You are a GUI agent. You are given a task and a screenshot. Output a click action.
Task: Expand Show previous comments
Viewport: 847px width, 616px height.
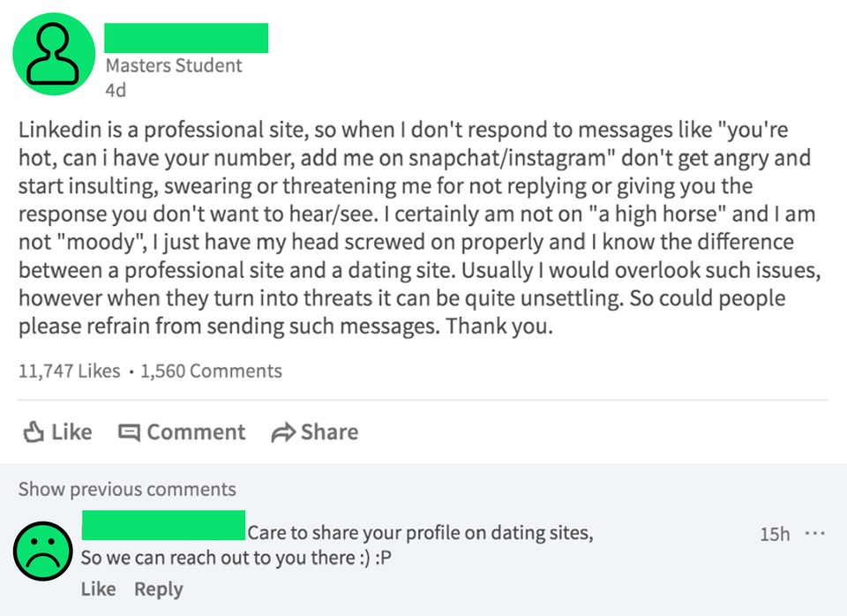127,489
